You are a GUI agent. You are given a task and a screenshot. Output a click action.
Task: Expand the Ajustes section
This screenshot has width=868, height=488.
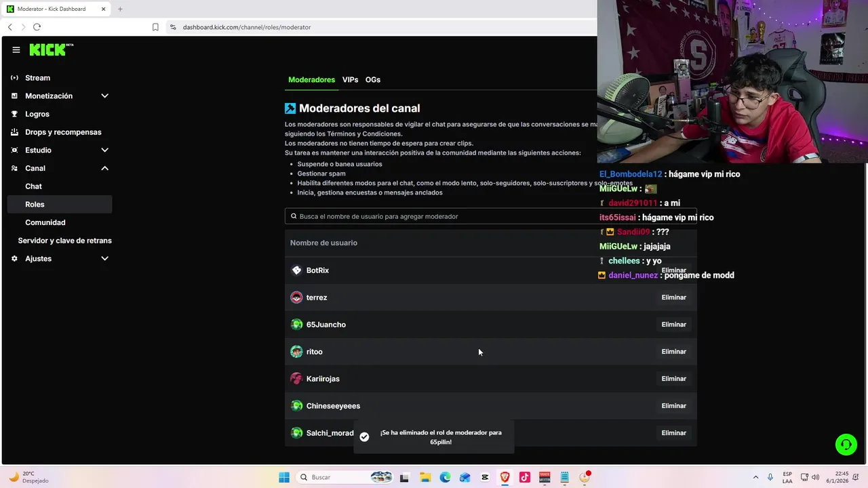tap(104, 258)
